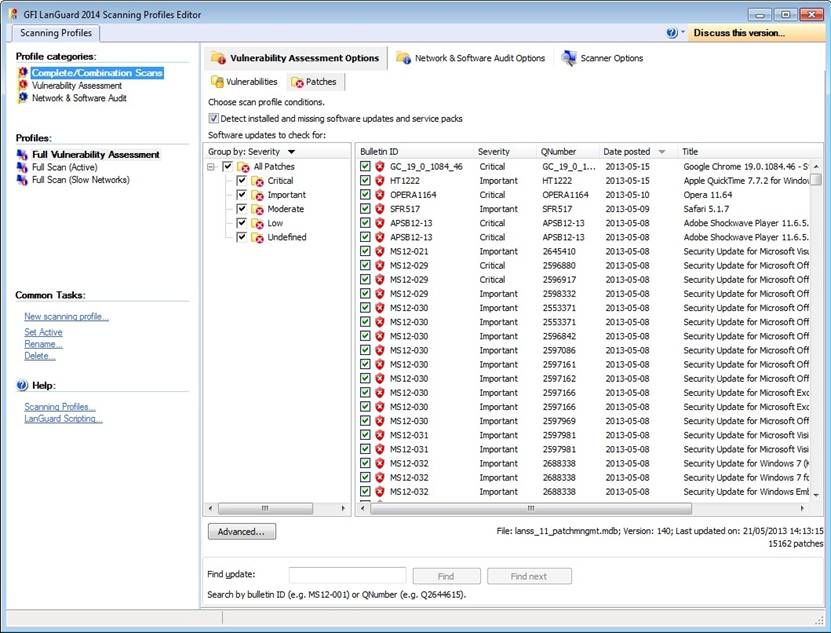
Task: Select the Patches sub-tab
Action: tap(314, 82)
